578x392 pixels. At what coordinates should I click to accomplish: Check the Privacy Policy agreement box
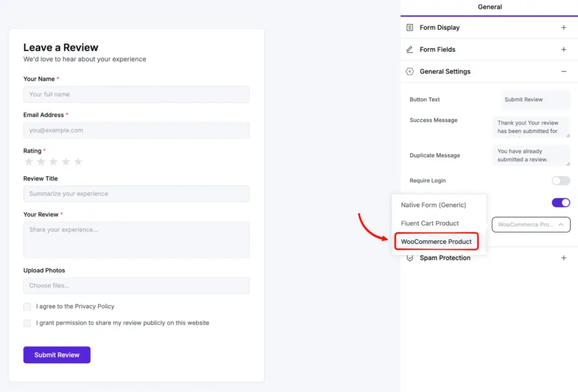click(x=27, y=306)
